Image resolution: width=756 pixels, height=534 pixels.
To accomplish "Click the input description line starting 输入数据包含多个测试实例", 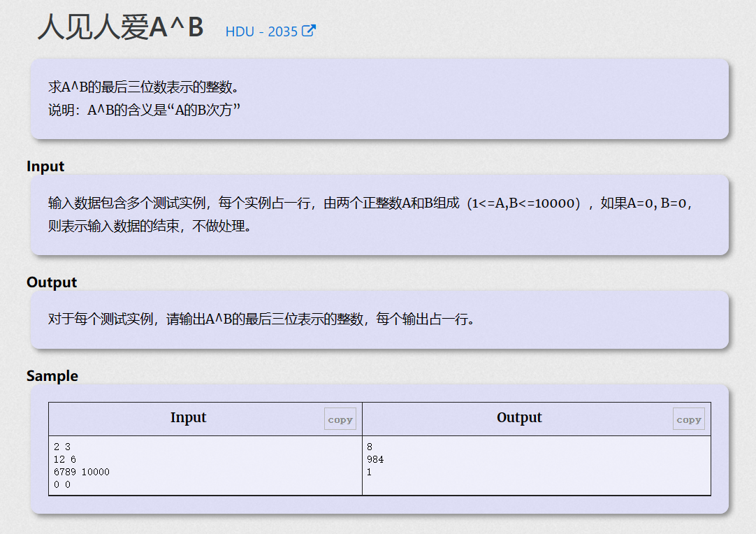I will (370, 203).
